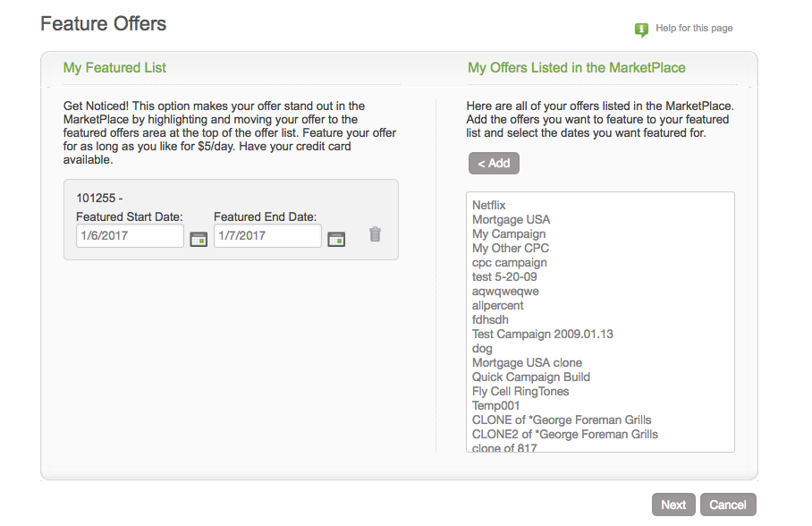The image size is (812, 526).
Task: Click the Next button
Action: click(673, 505)
